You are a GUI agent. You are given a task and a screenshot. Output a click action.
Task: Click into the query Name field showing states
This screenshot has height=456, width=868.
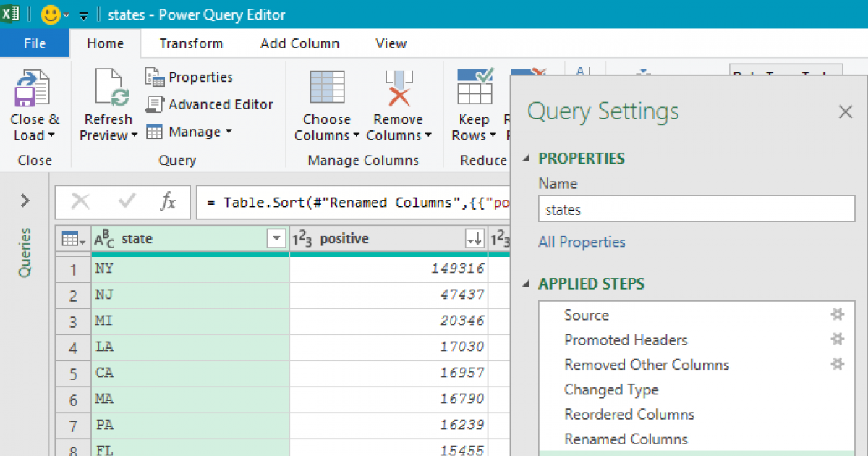click(694, 208)
